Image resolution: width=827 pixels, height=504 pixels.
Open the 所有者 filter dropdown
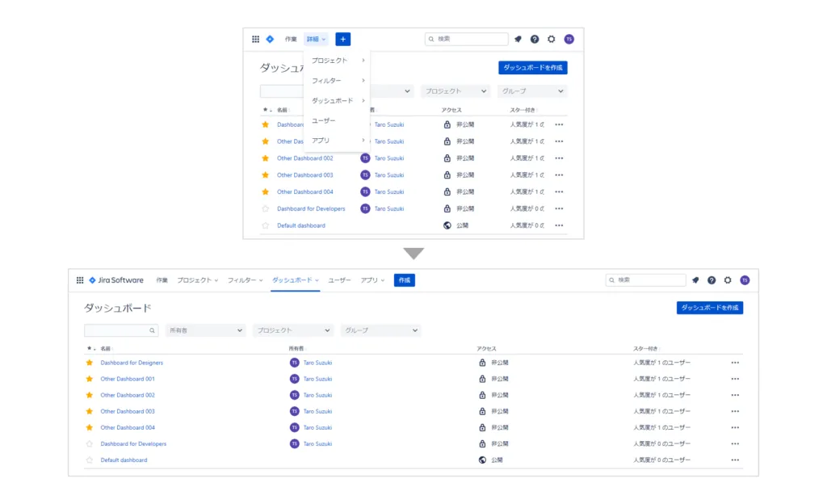(x=205, y=330)
